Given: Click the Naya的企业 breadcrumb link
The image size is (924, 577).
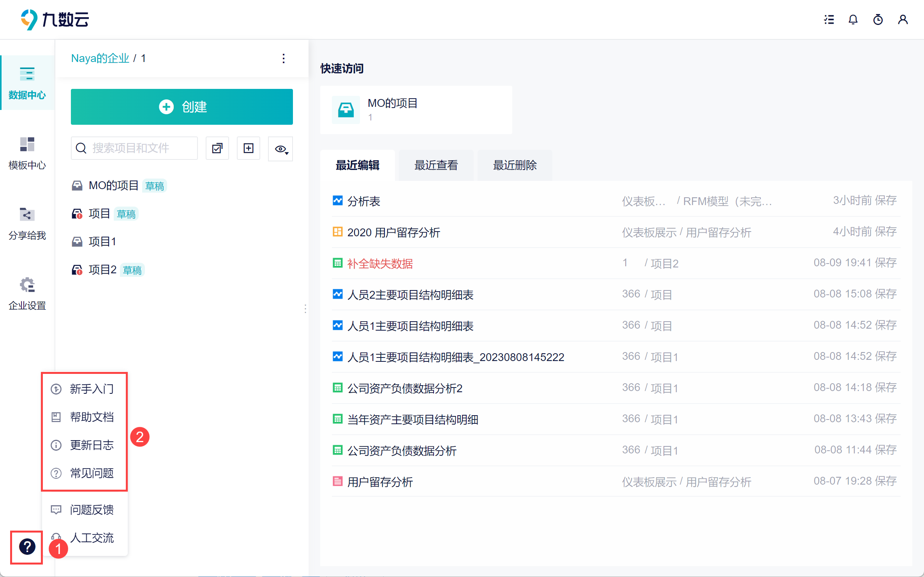Looking at the screenshot, I should 100,58.
